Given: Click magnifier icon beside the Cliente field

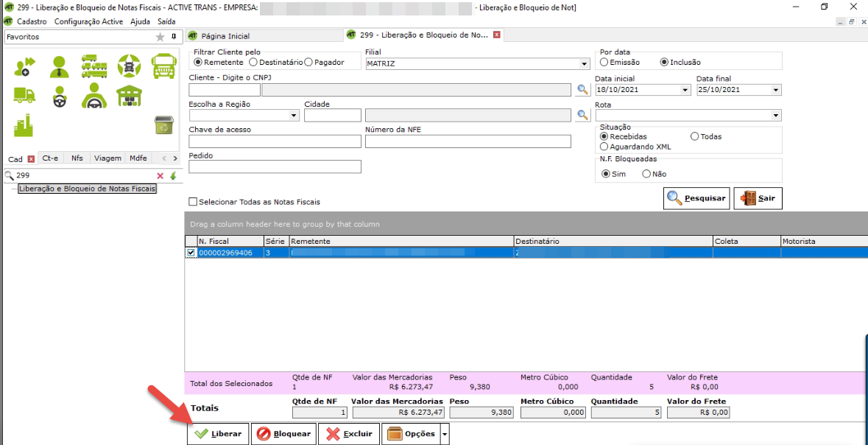Looking at the screenshot, I should pos(582,90).
